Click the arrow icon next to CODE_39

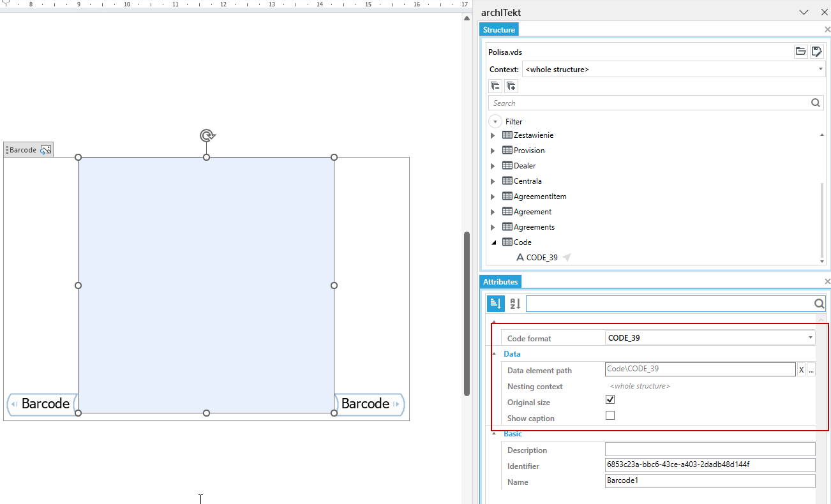[566, 258]
